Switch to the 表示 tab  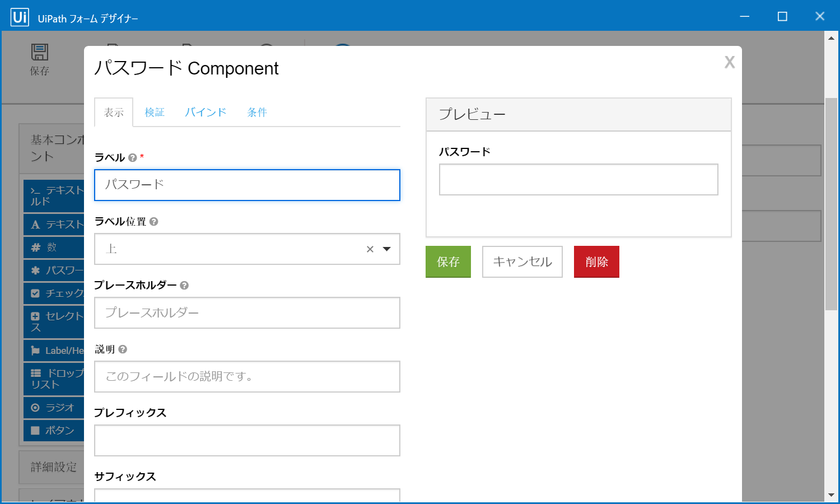click(114, 113)
